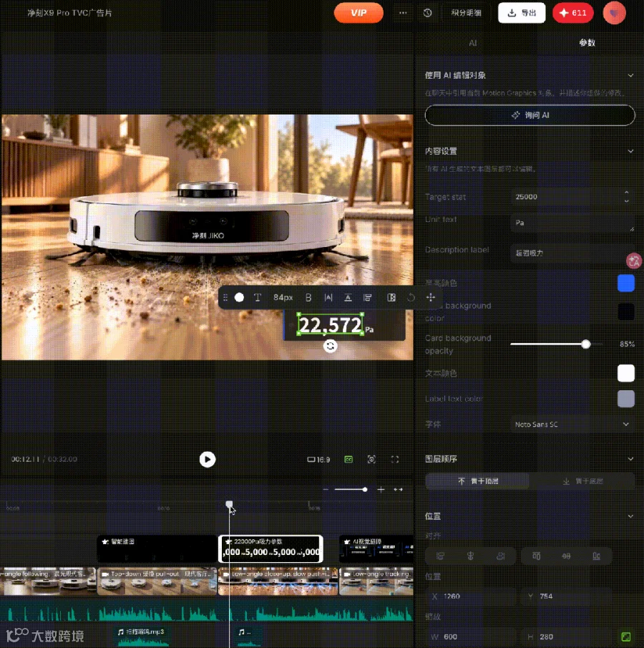
Task: Click the 询问 AI button
Action: click(530, 115)
